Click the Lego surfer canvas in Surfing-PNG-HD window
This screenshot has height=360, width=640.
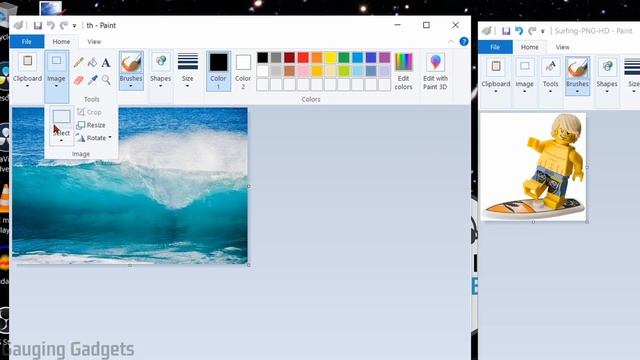click(533, 167)
